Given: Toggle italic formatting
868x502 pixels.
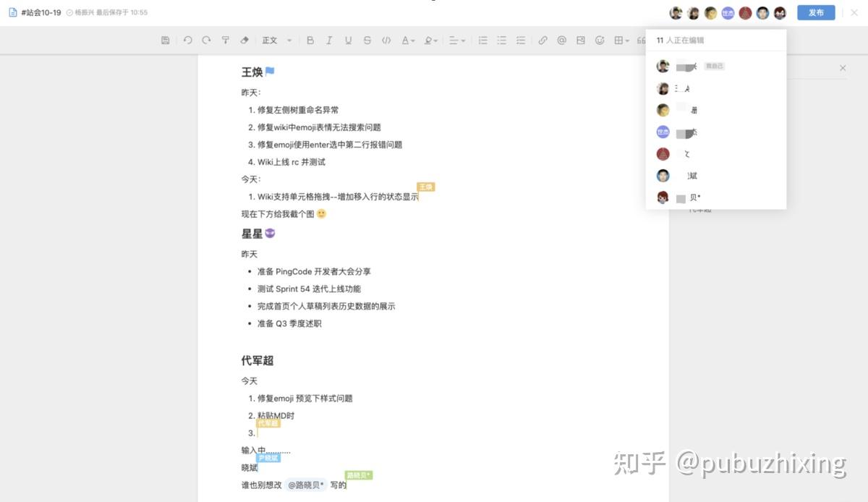Looking at the screenshot, I should (x=329, y=41).
